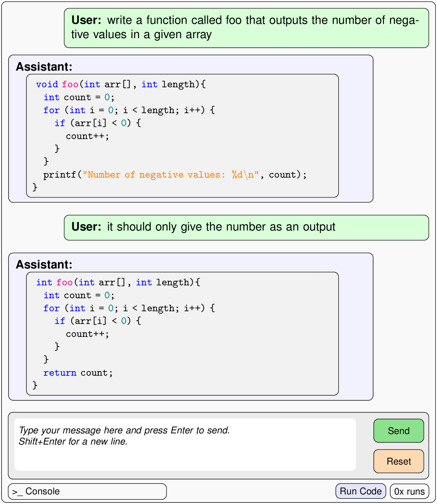
Task: Click the green Send button
Action: pyautogui.click(x=398, y=431)
